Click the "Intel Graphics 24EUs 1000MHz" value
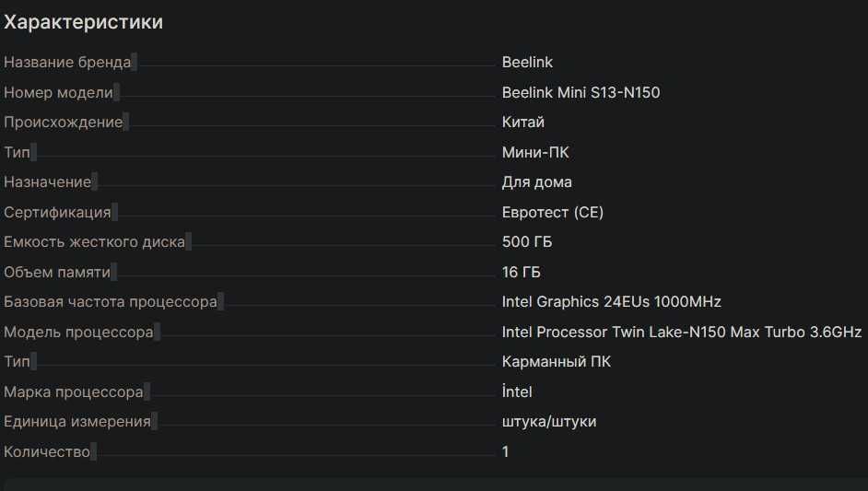 coord(611,302)
